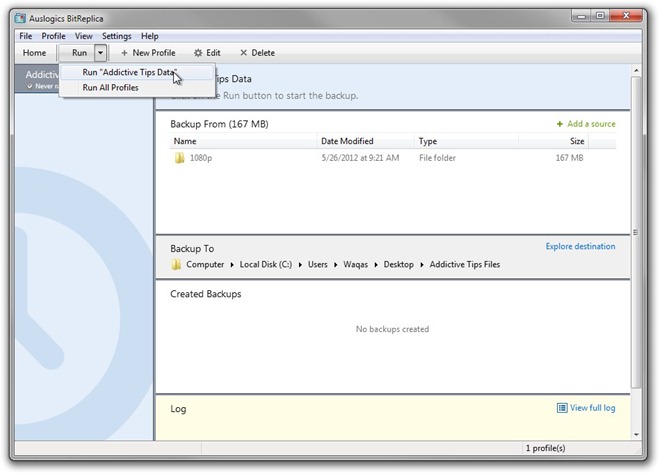The image size is (660, 474).
Task: Click Users in the destination path
Action: (x=317, y=264)
